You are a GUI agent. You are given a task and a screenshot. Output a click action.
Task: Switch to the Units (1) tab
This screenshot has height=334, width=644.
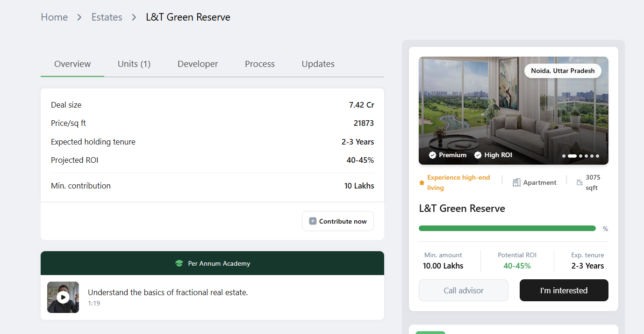(134, 64)
